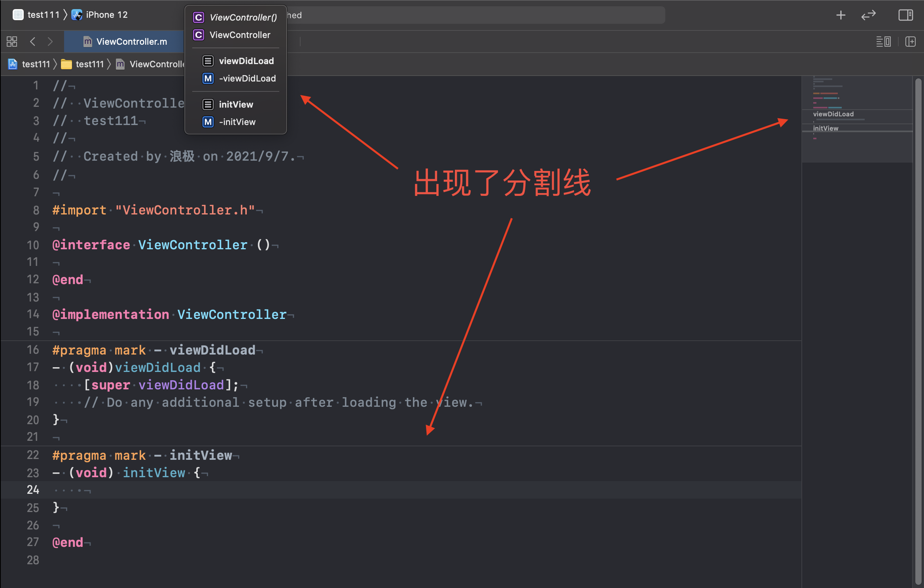Click viewDidLoad label in the minimap

point(833,114)
